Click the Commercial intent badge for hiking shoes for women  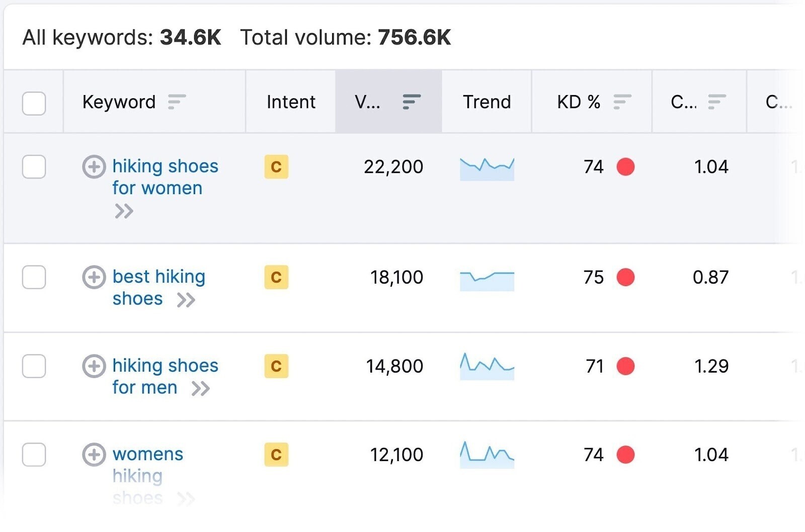(276, 167)
